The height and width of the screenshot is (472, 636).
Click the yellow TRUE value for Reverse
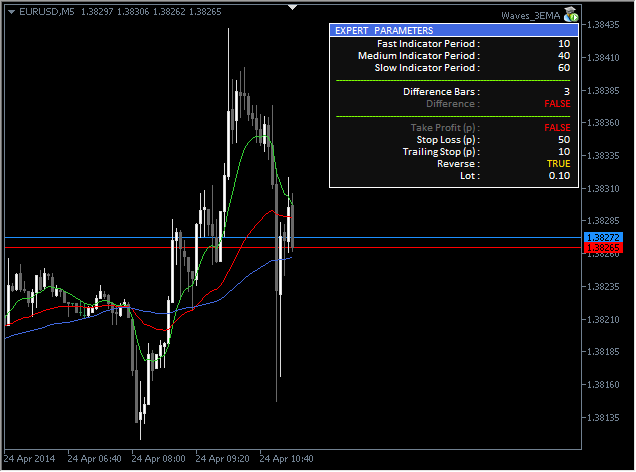tap(558, 164)
